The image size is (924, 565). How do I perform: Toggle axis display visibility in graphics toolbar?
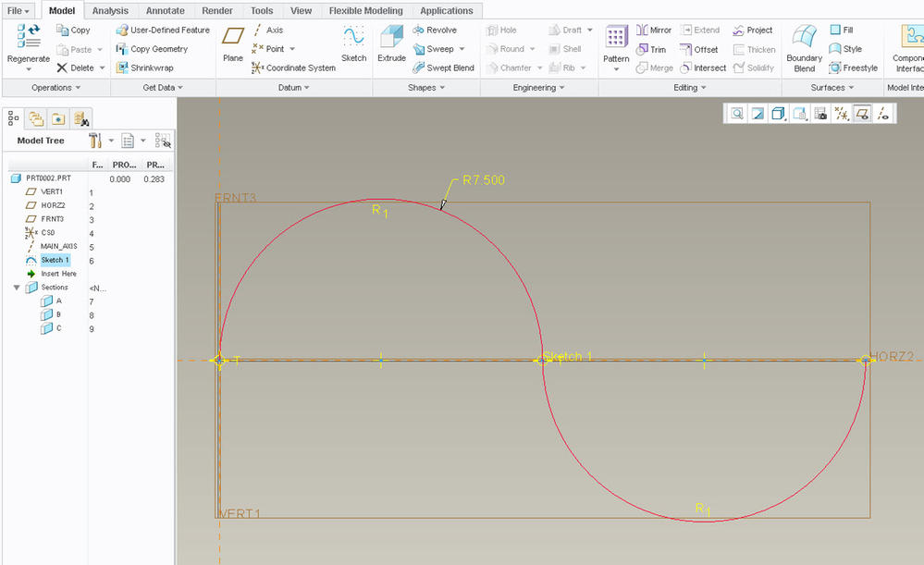[x=882, y=113]
